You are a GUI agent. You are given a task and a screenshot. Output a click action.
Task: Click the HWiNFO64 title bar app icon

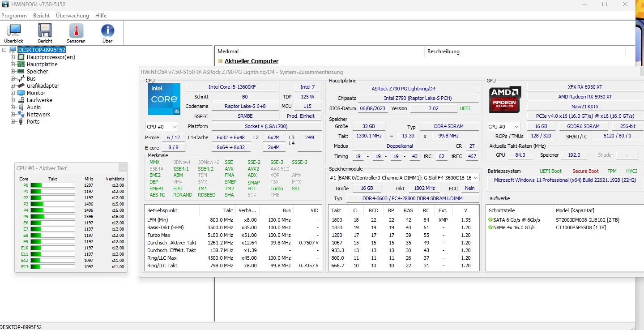pyautogui.click(x=6, y=4)
